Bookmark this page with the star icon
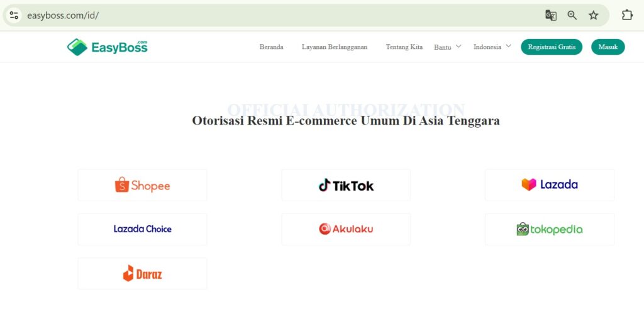644x309 pixels. click(x=594, y=16)
